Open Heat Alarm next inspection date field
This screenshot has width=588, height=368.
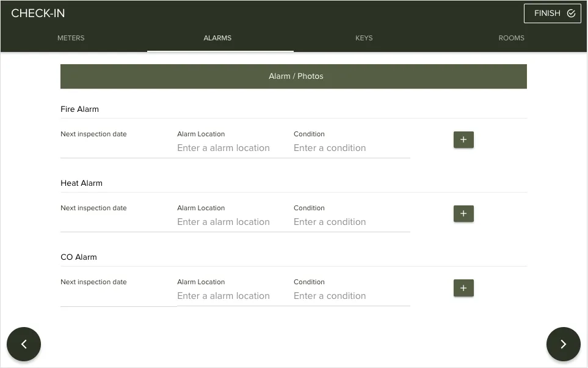[x=118, y=222]
